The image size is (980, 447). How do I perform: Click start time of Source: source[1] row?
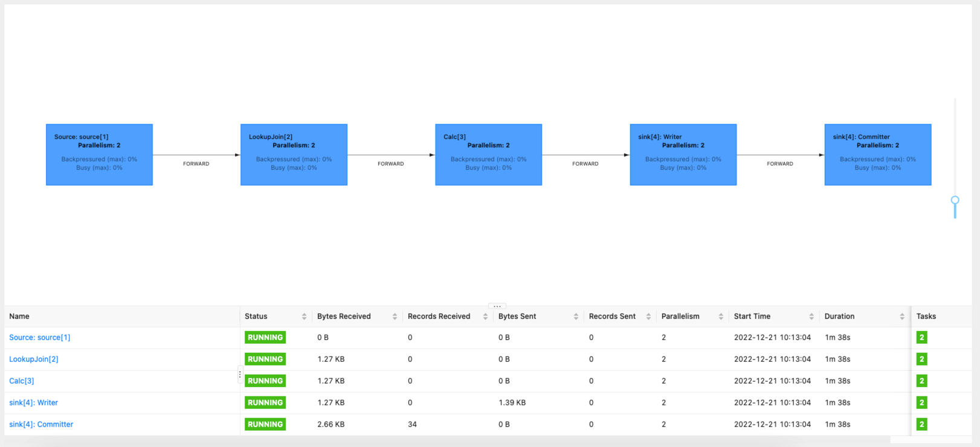pyautogui.click(x=773, y=338)
